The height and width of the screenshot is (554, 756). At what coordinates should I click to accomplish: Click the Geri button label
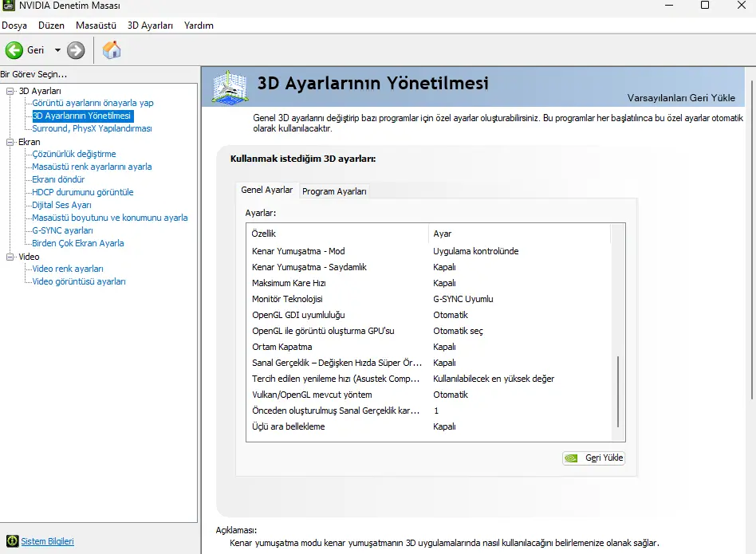coord(35,50)
